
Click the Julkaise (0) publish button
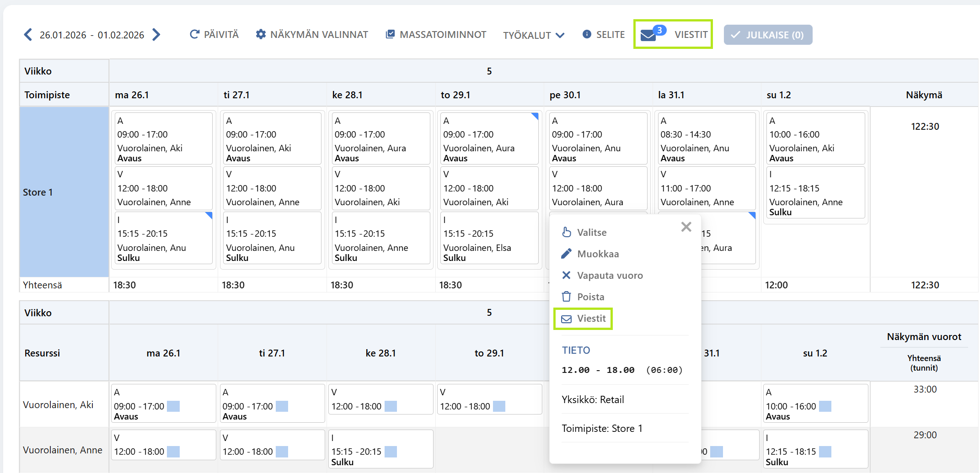pos(768,35)
